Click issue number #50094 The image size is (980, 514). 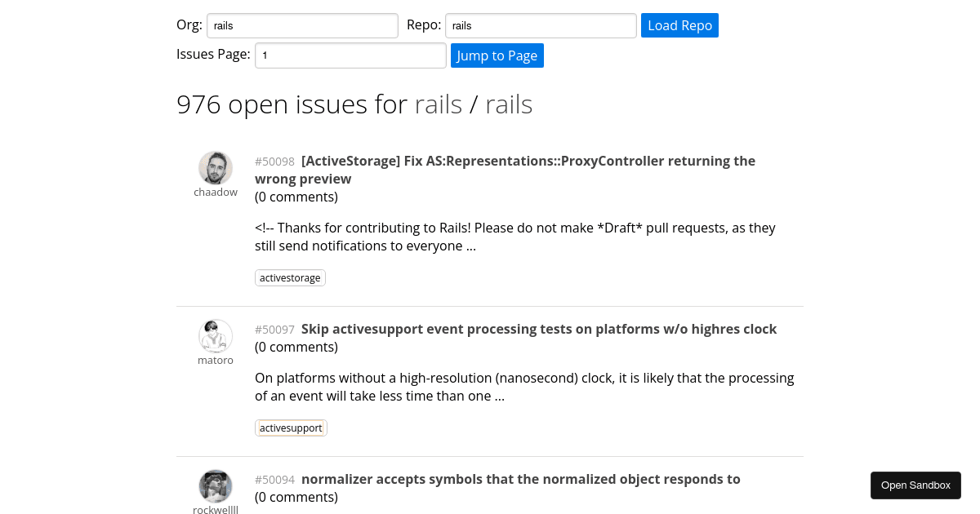pyautogui.click(x=274, y=480)
